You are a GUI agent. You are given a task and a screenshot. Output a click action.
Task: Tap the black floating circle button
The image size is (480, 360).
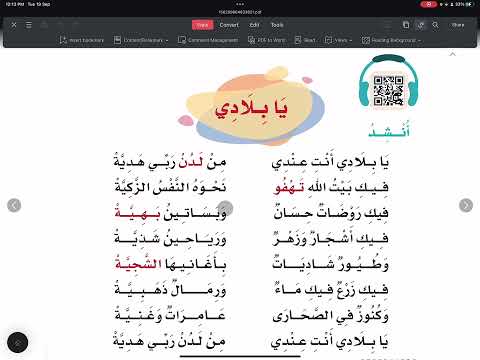[x=17, y=342]
